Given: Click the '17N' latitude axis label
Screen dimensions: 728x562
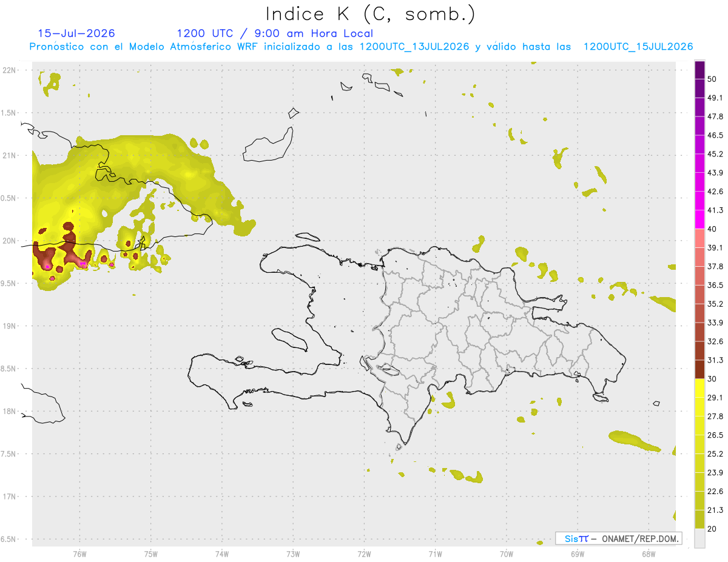Looking at the screenshot, I should [x=10, y=497].
